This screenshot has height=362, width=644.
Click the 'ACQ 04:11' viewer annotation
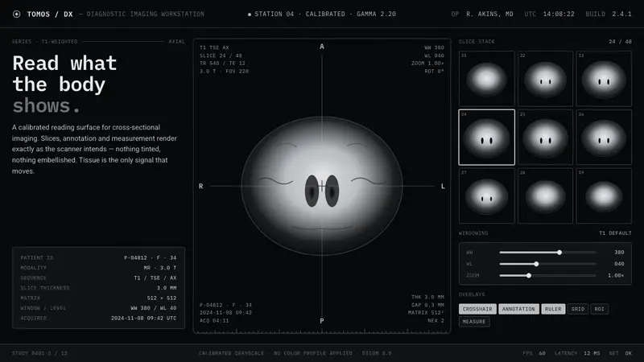[x=214, y=320]
